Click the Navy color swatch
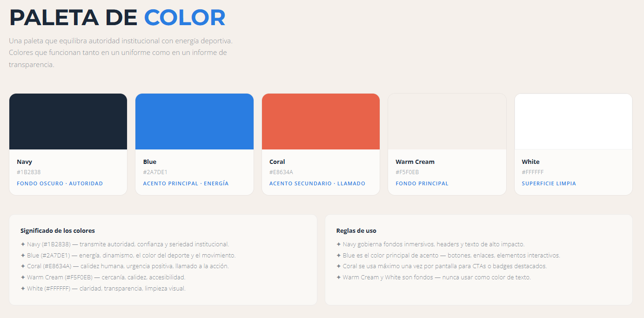Viewport: 644px width, 318px height. (68, 122)
